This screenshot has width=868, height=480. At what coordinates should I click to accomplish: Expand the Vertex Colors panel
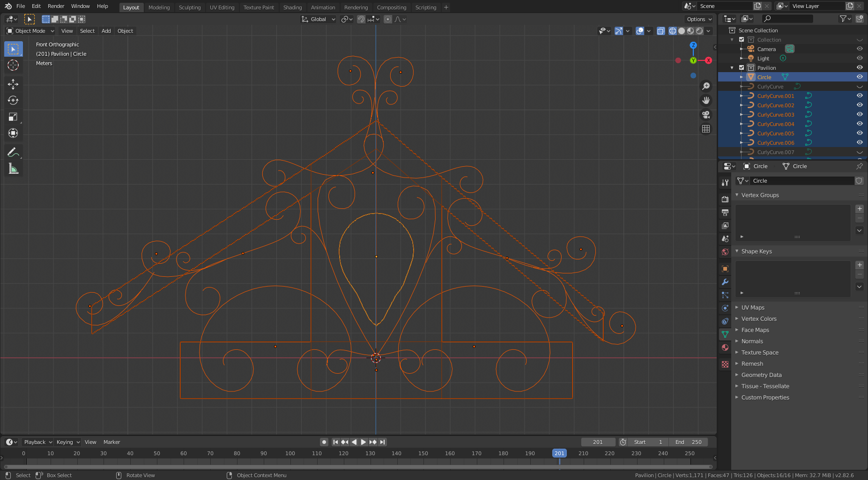tap(759, 319)
